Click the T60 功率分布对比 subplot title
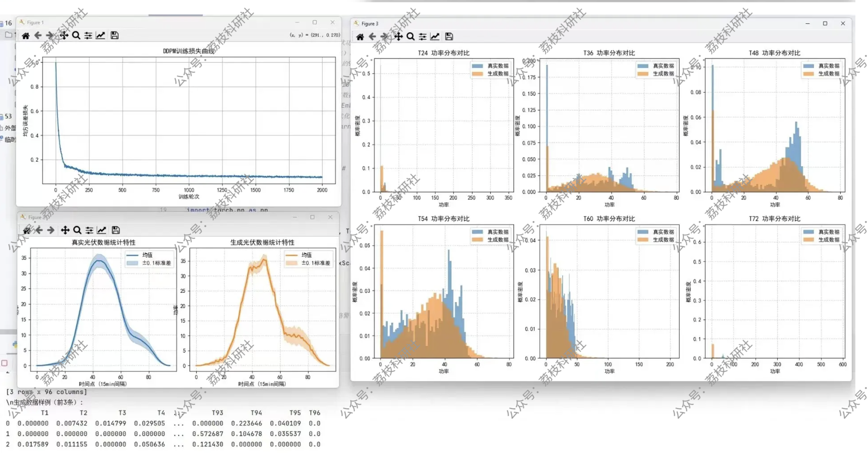The image size is (868, 453). 609,219
